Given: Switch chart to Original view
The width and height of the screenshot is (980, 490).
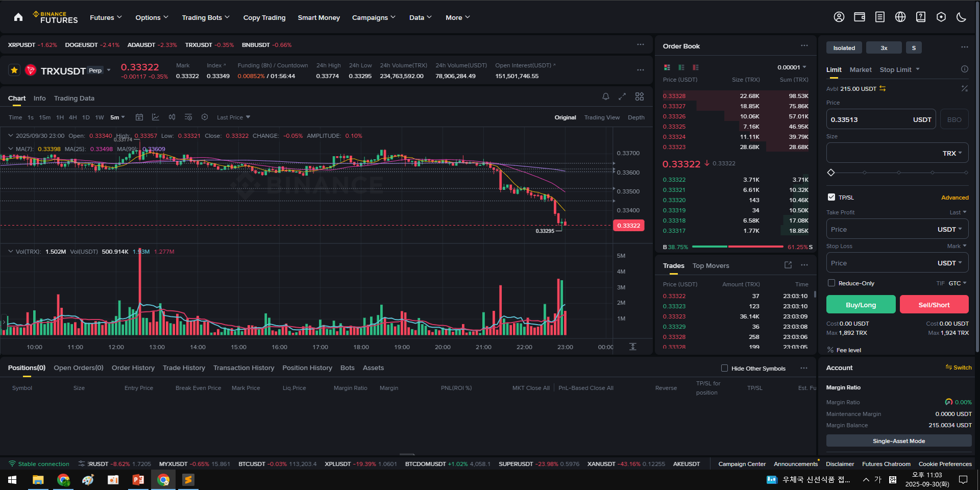Looking at the screenshot, I should [x=566, y=117].
